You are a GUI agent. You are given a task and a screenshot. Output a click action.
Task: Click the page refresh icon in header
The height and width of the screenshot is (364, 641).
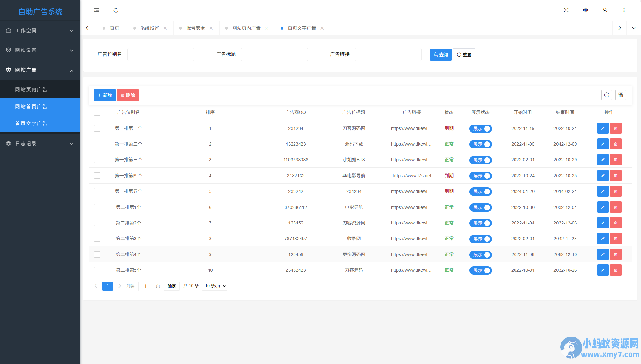click(x=116, y=10)
